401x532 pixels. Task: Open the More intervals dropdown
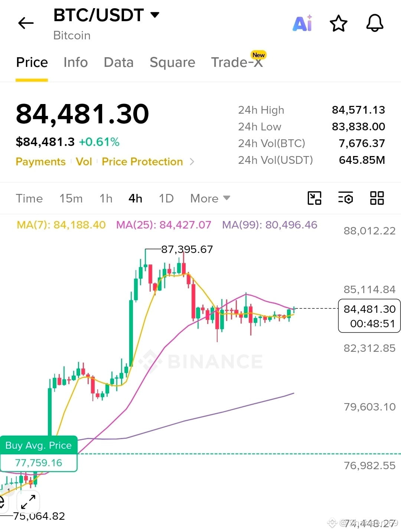tap(210, 198)
